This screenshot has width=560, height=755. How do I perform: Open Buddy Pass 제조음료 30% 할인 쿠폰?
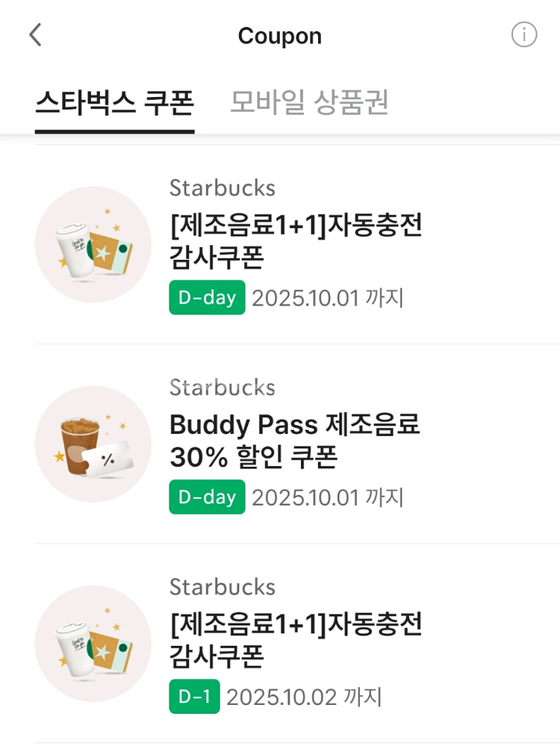click(294, 440)
